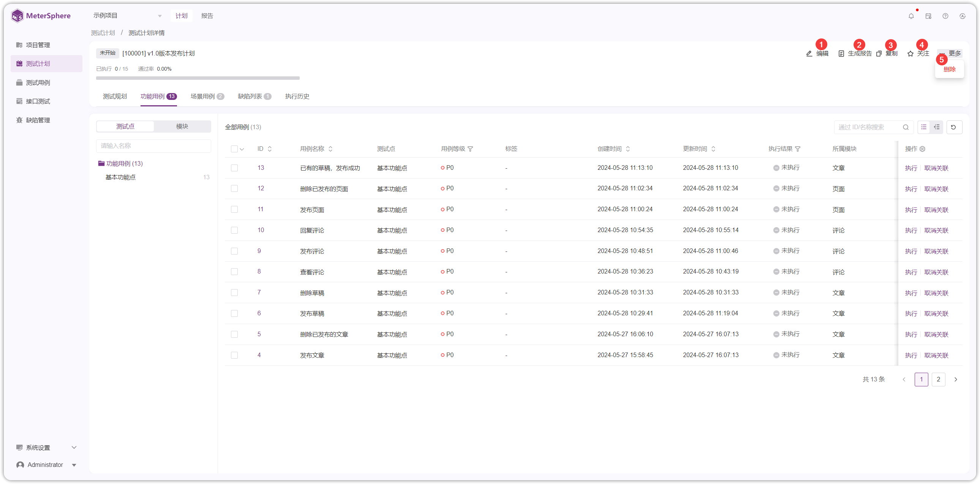The image size is (980, 484).
Task: Sort by ID column arrows
Action: point(270,149)
